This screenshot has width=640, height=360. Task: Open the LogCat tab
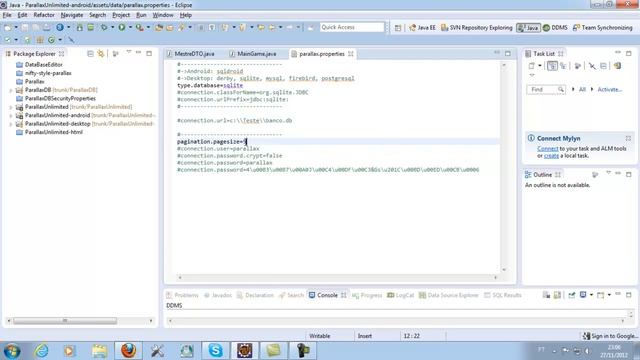point(400,295)
